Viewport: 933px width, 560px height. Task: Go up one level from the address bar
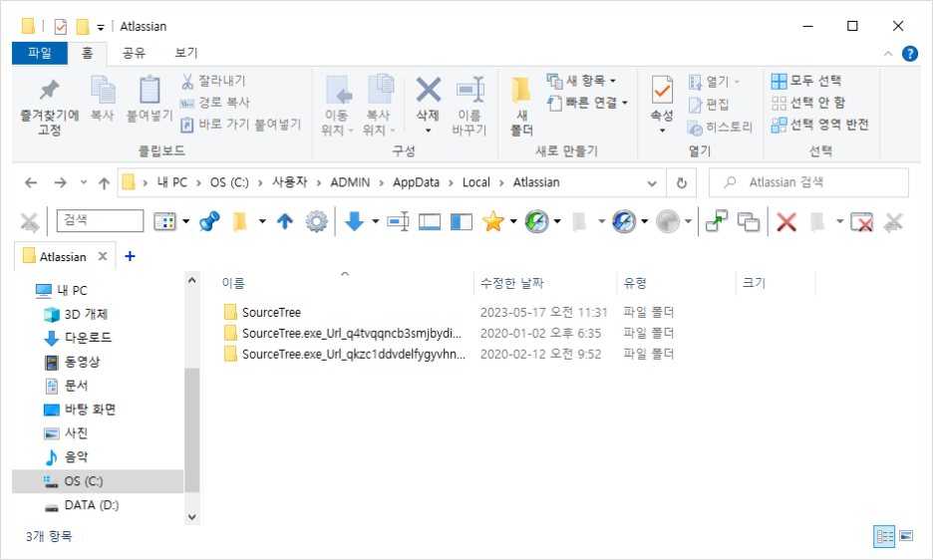[104, 183]
